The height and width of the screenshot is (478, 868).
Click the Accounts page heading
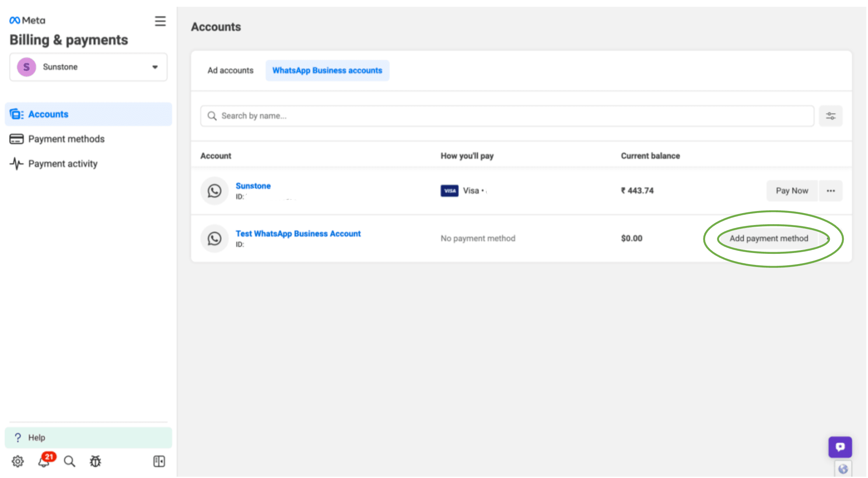(216, 27)
